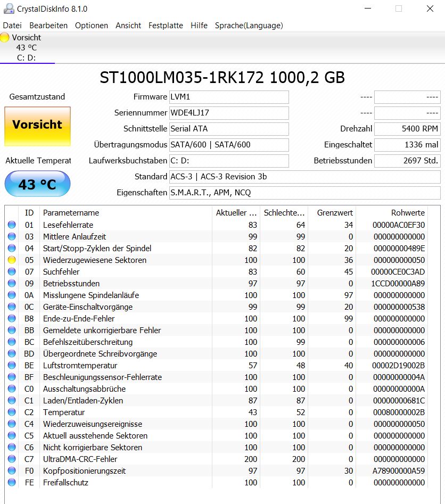
Task: Click the status orb for Temperatur row C2
Action: [12, 412]
